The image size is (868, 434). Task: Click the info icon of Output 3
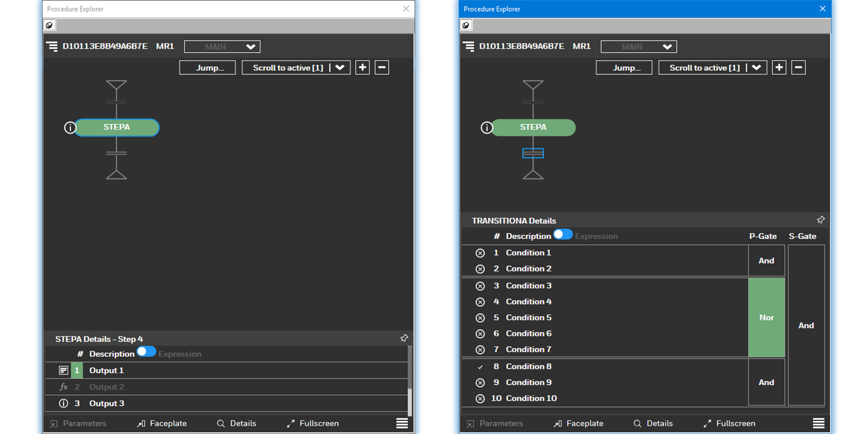click(63, 403)
